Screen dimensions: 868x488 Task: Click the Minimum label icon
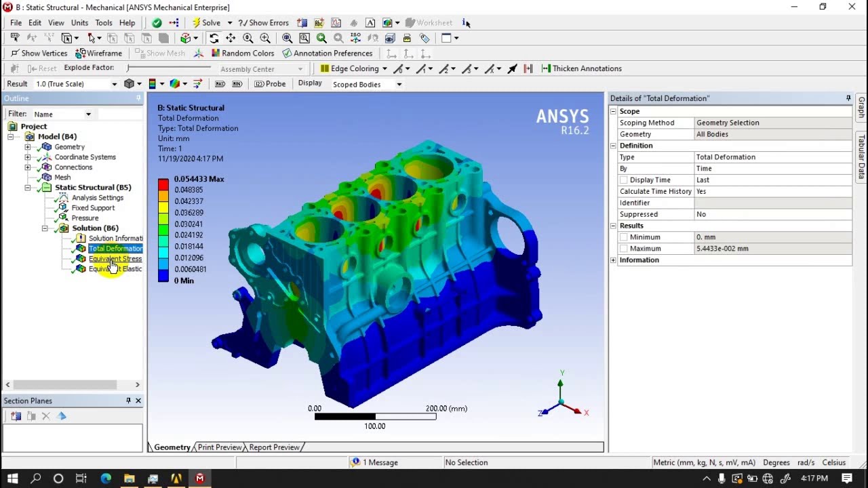coord(237,84)
